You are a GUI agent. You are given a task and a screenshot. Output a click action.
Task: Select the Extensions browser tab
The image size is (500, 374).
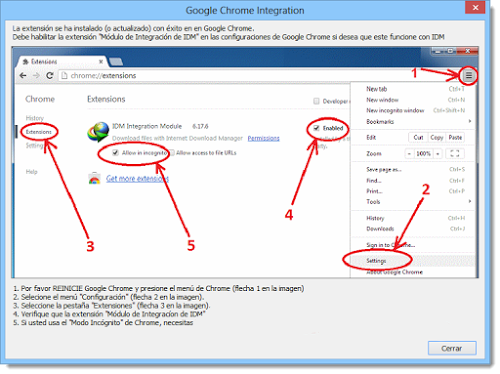[x=62, y=62]
